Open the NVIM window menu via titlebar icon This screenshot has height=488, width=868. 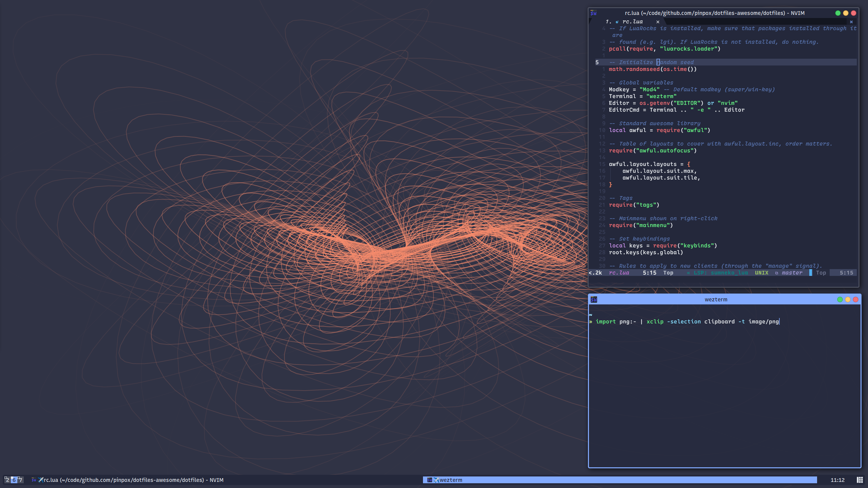pos(594,13)
